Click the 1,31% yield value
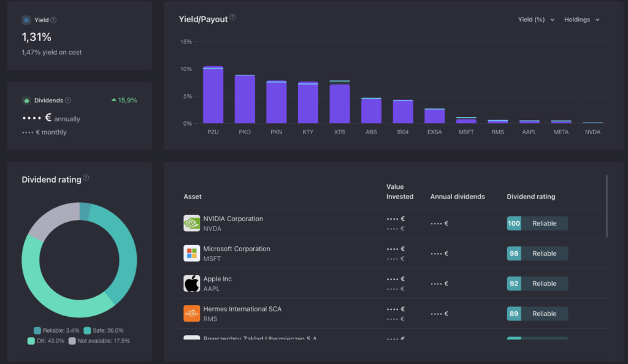The width and height of the screenshot is (628, 364). [36, 37]
